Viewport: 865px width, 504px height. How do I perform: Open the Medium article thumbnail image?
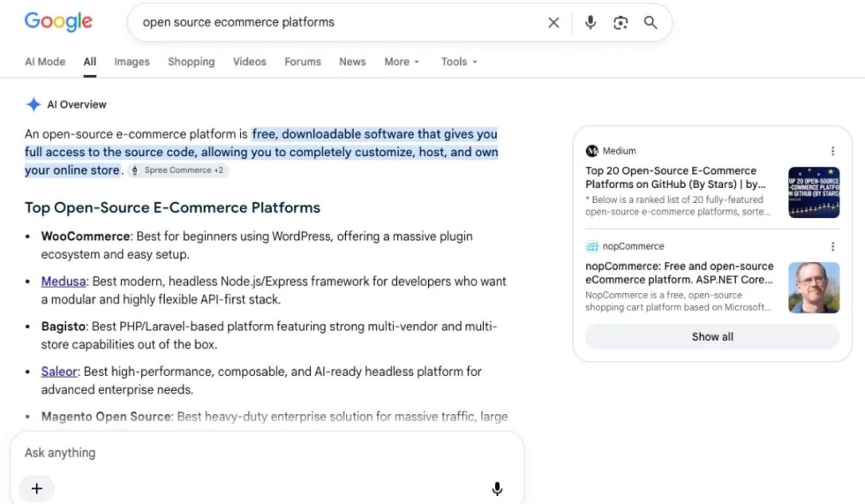814,192
